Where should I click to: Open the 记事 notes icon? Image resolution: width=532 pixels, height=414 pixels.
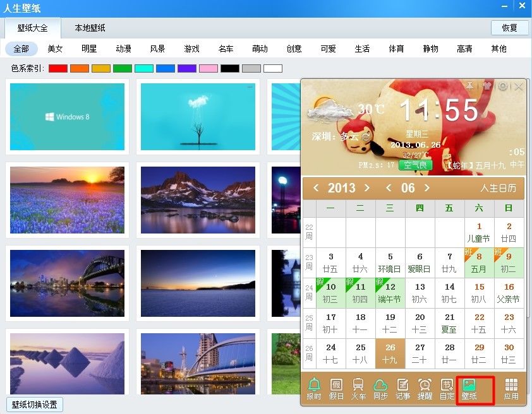(402, 389)
